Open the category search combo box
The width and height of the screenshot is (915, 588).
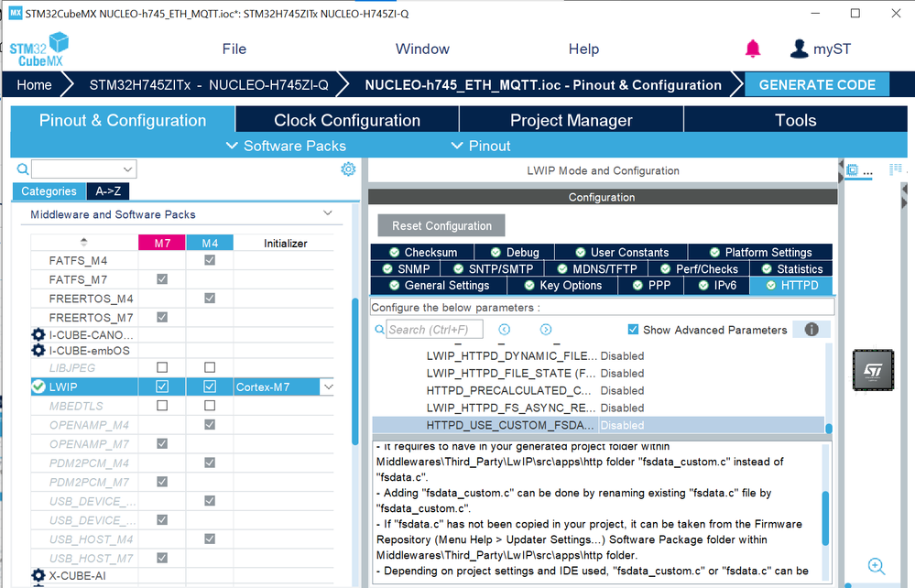coord(84,169)
